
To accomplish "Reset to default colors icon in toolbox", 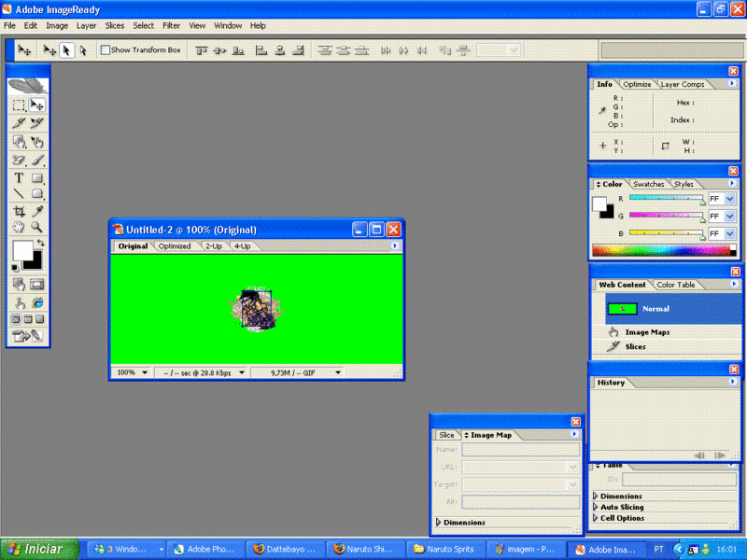I will 15,268.
